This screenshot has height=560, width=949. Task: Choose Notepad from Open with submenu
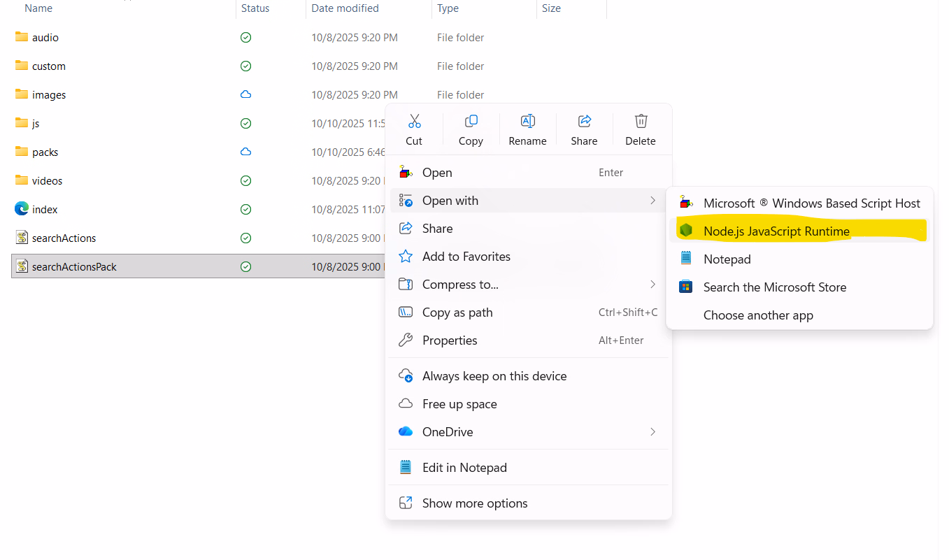coord(727,259)
